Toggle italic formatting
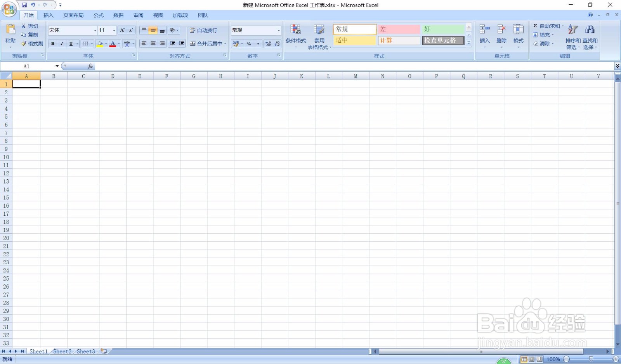This screenshot has width=621, height=364. point(62,43)
